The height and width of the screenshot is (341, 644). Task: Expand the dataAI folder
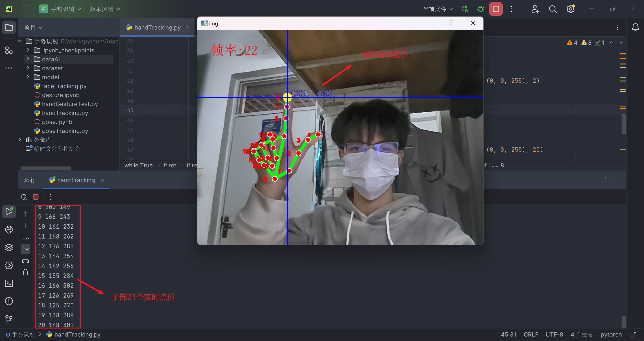coord(28,59)
